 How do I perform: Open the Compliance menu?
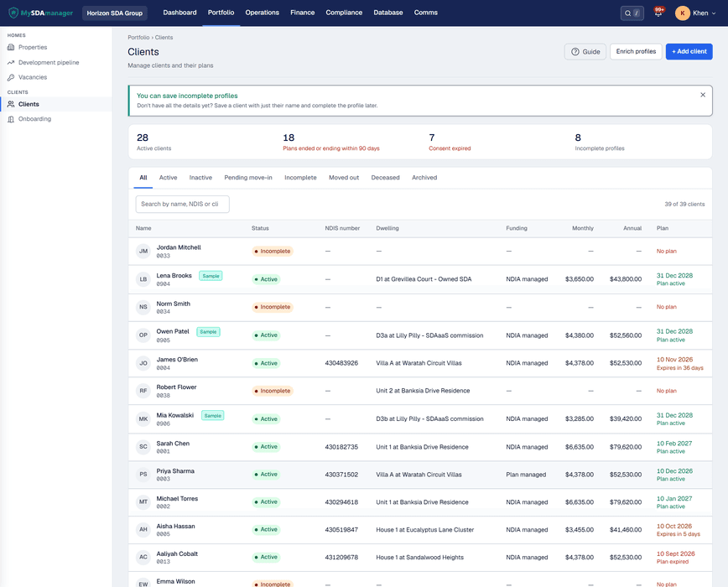pos(344,13)
